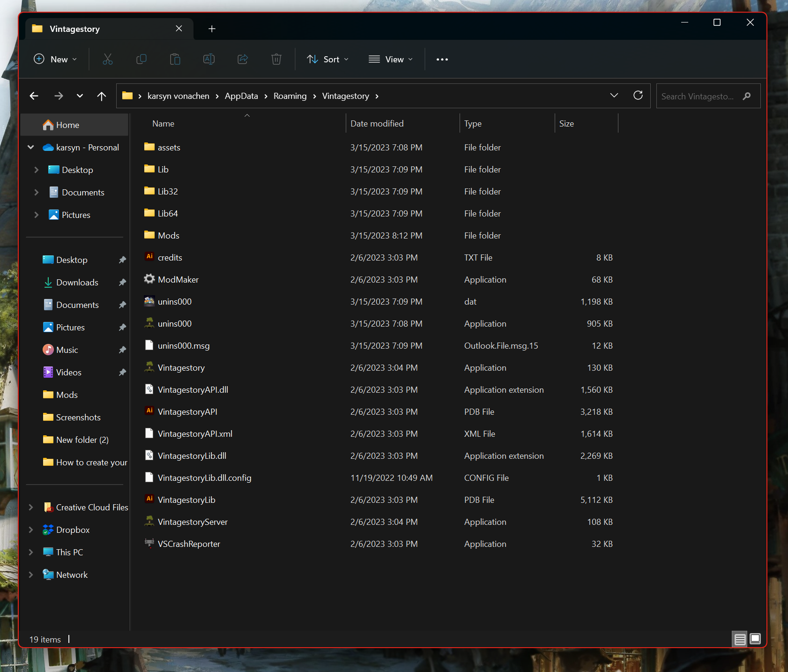Collapse the karsyn - Personal tree node
This screenshot has width=788, height=672.
[x=31, y=148]
